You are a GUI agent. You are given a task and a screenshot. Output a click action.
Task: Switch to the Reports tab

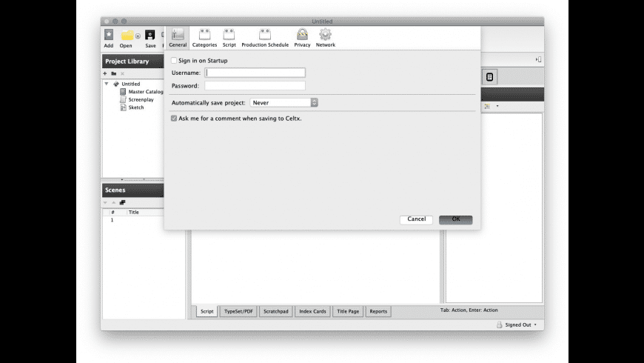click(x=378, y=311)
